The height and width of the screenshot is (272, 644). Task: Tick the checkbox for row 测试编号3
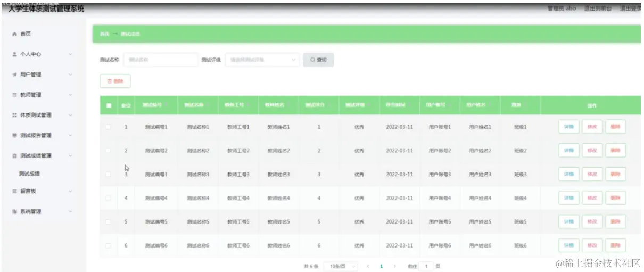pos(109,174)
